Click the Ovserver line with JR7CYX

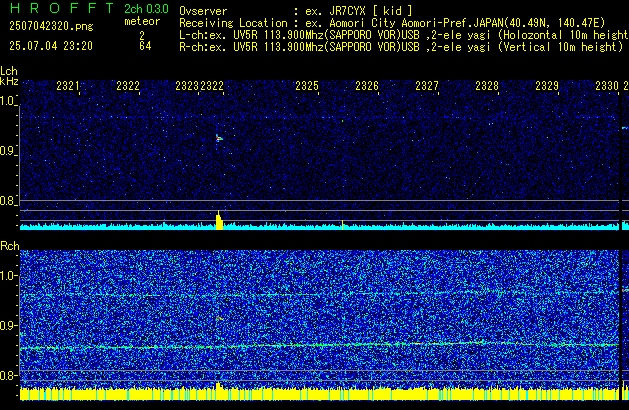(296, 11)
